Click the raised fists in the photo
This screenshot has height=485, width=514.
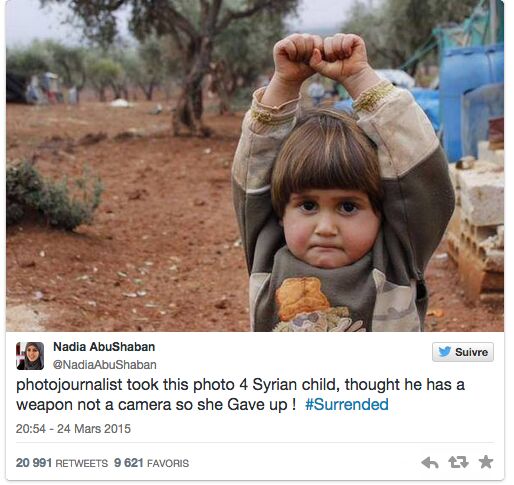[320, 57]
